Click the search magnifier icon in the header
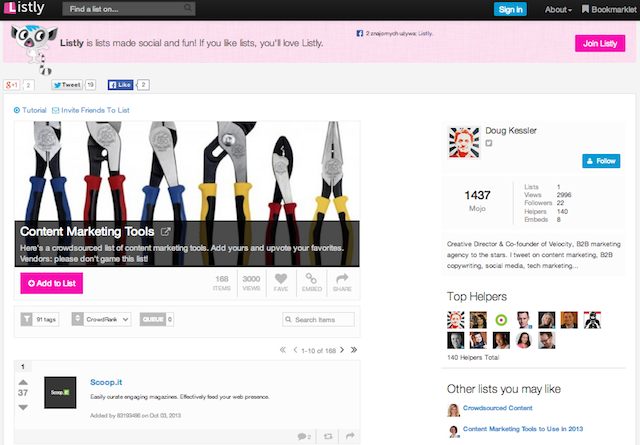640x445 pixels. click(188, 8)
